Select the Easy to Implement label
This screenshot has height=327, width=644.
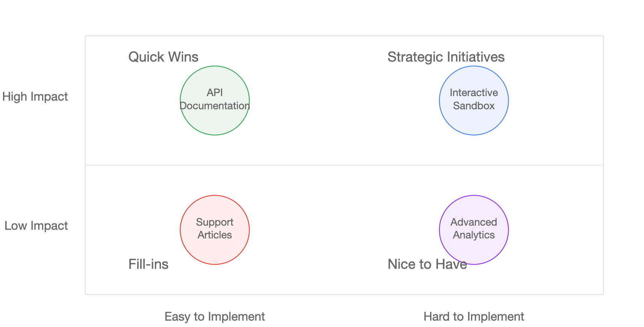pyautogui.click(x=215, y=316)
